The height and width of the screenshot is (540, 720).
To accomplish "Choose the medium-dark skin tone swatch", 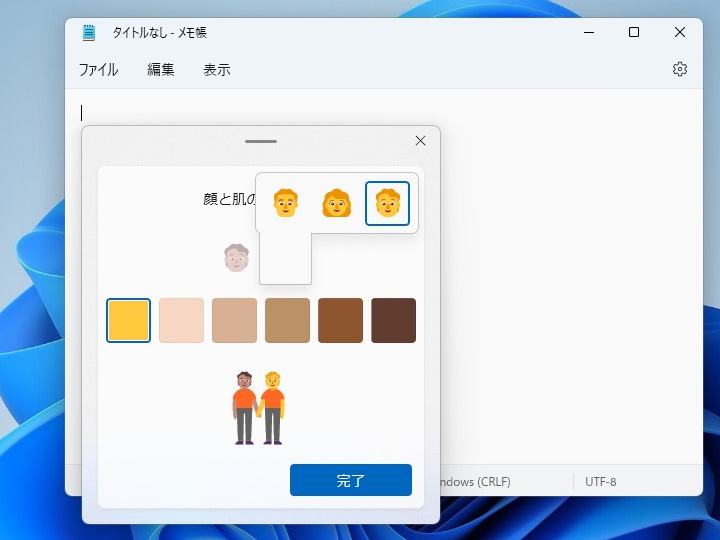I will (340, 321).
